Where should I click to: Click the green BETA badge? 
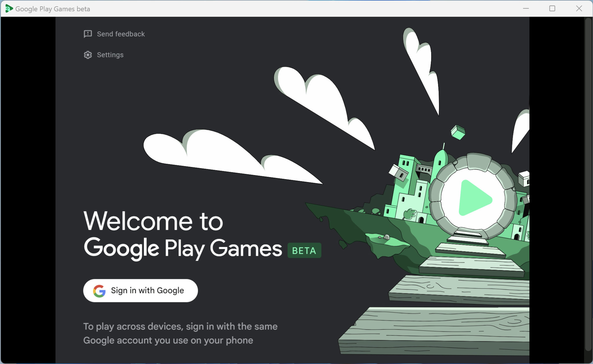304,251
